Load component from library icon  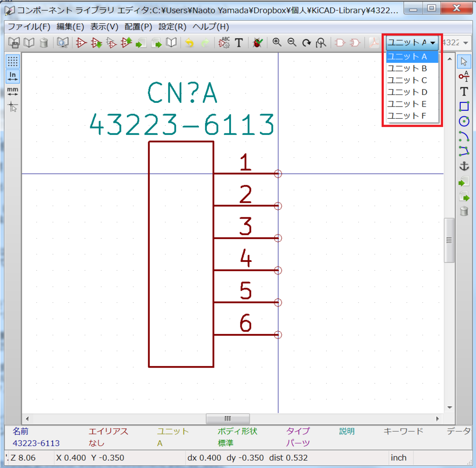point(96,42)
